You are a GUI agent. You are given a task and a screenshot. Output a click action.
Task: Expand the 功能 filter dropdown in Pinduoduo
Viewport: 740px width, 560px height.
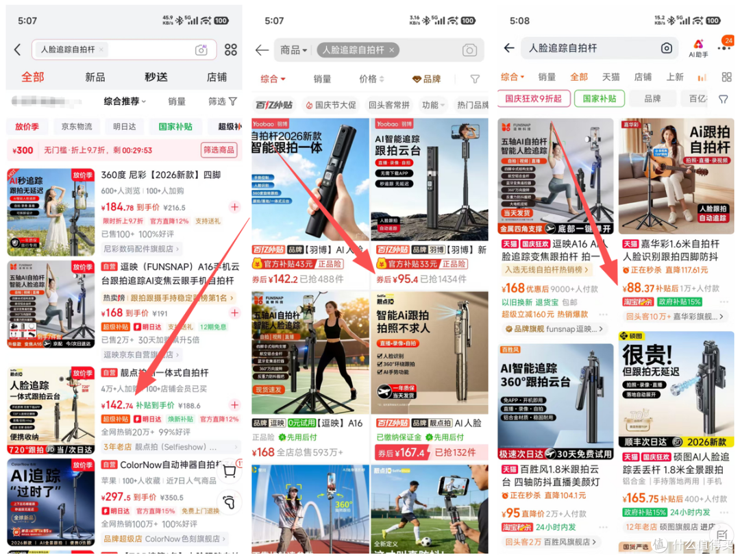point(433,105)
